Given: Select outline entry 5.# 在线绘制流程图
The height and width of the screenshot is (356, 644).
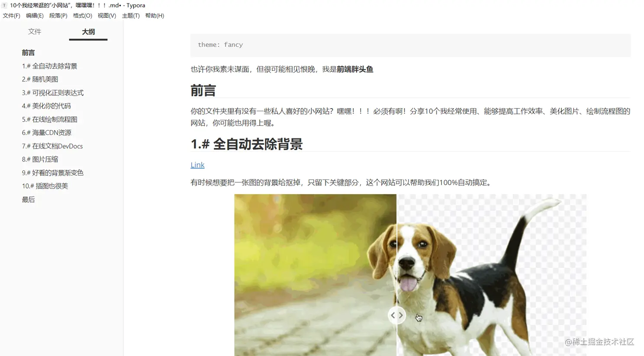Looking at the screenshot, I should (49, 119).
